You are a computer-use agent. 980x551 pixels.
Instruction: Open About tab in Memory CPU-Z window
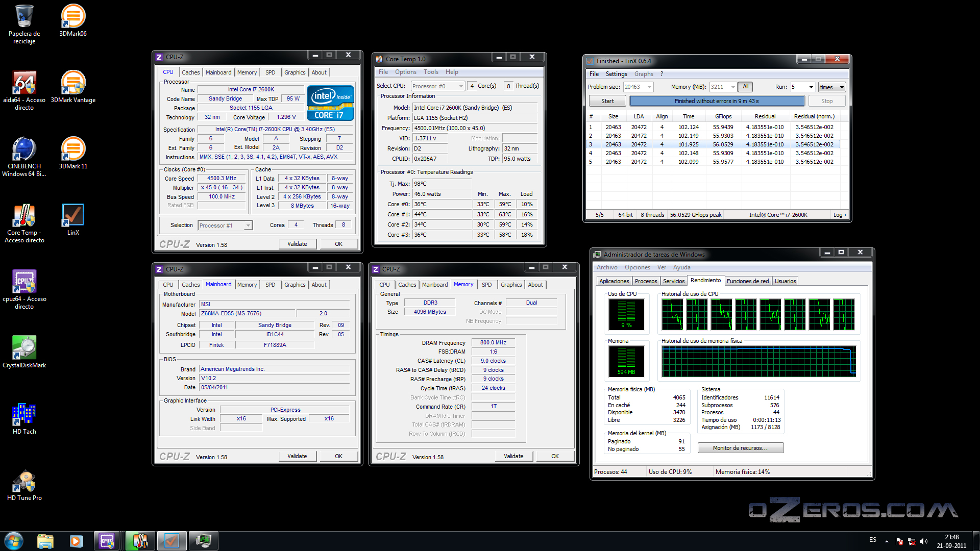coord(535,285)
